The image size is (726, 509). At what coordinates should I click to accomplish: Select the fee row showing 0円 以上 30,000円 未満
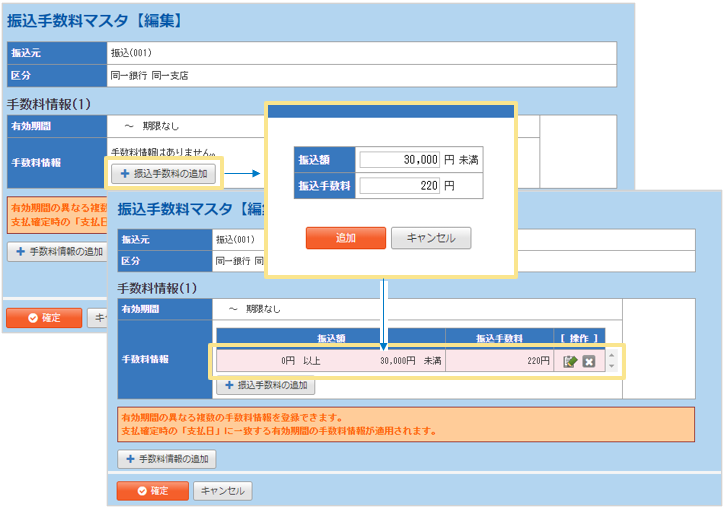pos(331,361)
